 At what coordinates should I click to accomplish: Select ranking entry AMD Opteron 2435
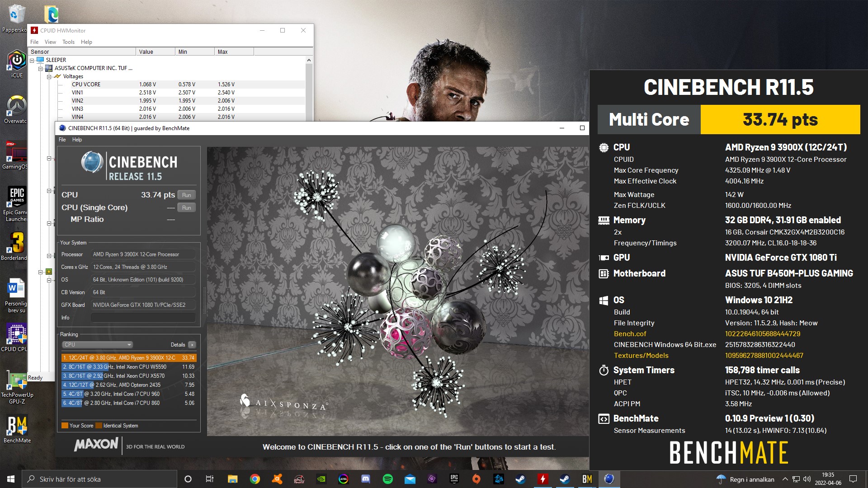tap(128, 385)
